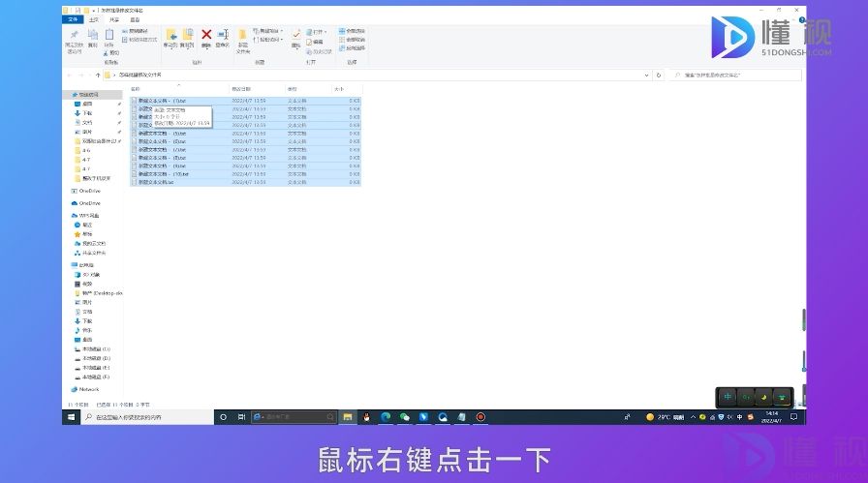Click Invert selection in the ribbon

click(x=352, y=48)
